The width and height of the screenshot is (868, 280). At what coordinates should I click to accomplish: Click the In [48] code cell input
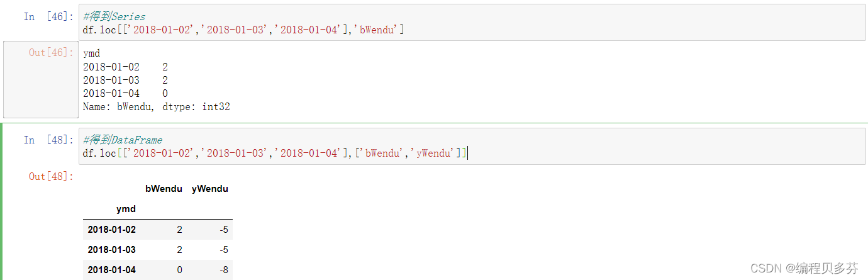pyautogui.click(x=472, y=146)
